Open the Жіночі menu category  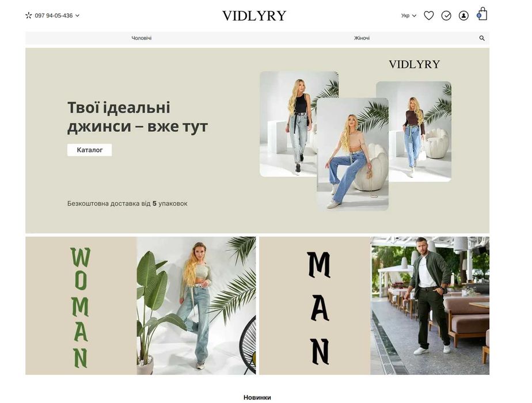pyautogui.click(x=362, y=39)
